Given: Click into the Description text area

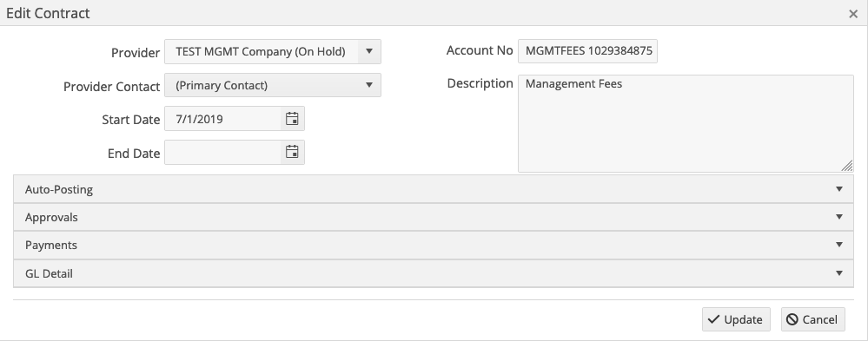Looking at the screenshot, I should [686, 124].
